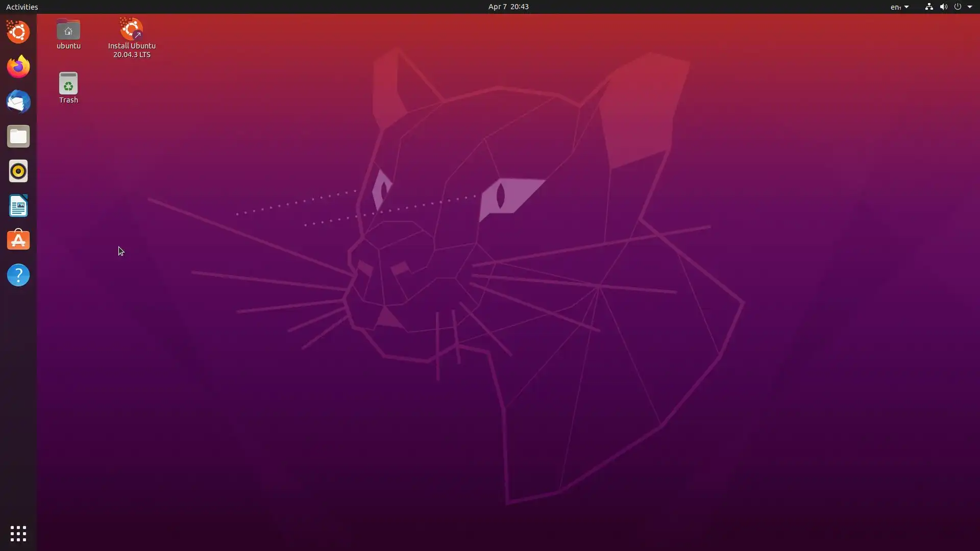Expand the system menu arrow
The height and width of the screenshot is (551, 980).
click(970, 7)
